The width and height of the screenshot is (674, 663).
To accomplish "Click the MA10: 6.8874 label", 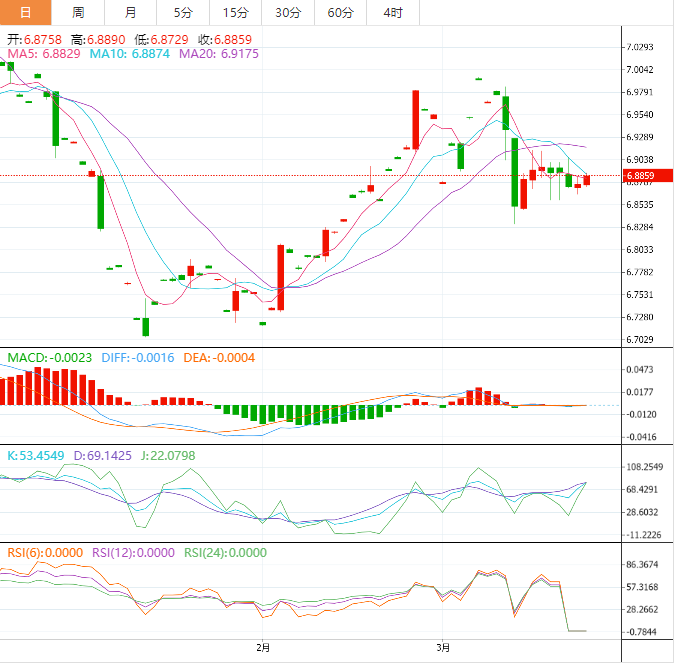I will coord(129,54).
